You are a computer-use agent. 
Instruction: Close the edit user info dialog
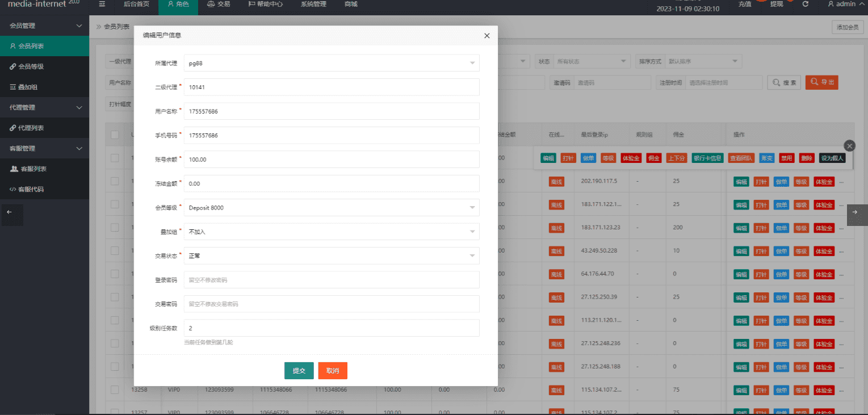pos(487,35)
